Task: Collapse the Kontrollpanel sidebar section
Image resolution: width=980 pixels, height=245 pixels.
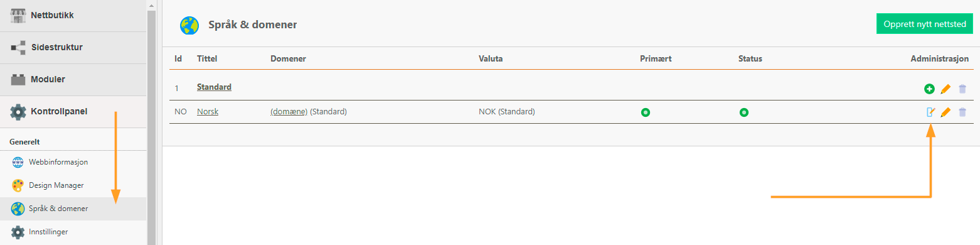Action: click(73, 112)
